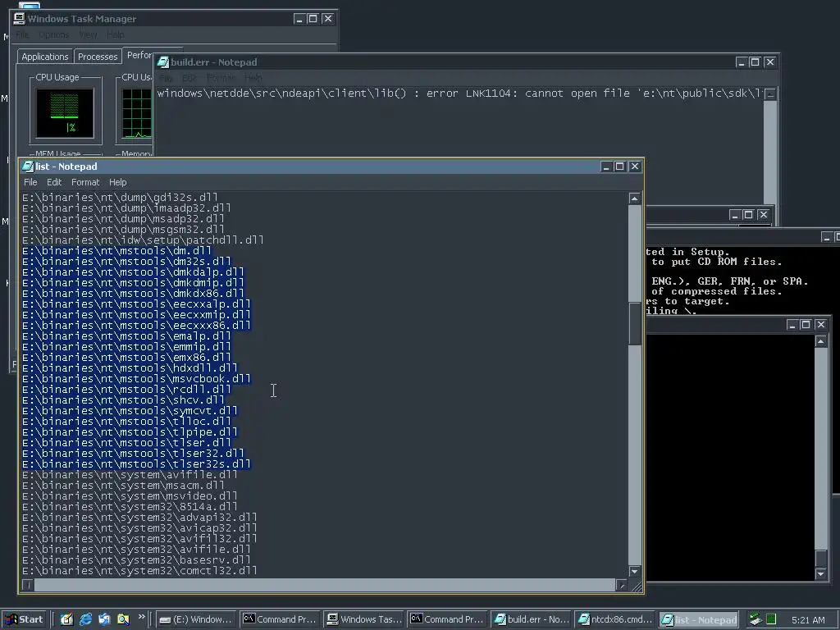Click list Notepad vertical scrollbar thumb
This screenshot has width=840, height=630.
(x=634, y=323)
